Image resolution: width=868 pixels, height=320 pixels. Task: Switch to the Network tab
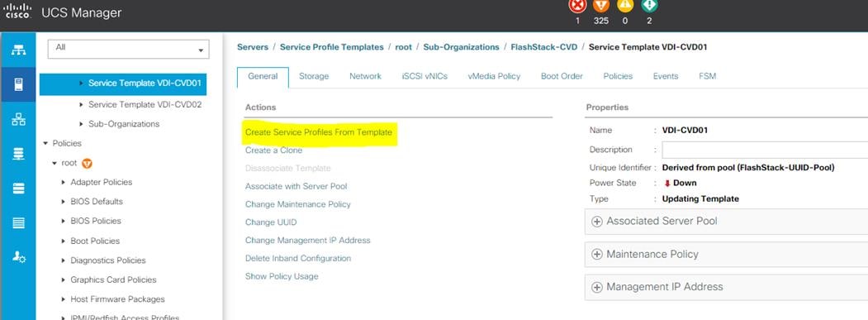(x=365, y=77)
